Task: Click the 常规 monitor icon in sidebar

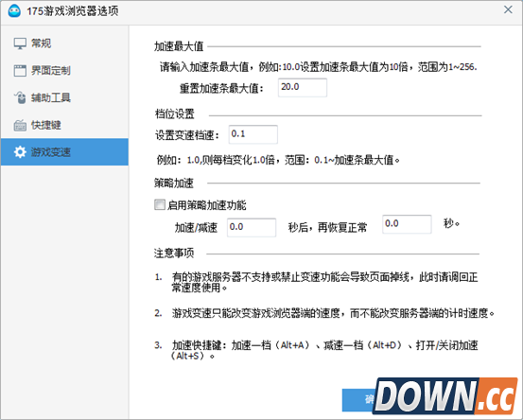Action: coord(20,44)
